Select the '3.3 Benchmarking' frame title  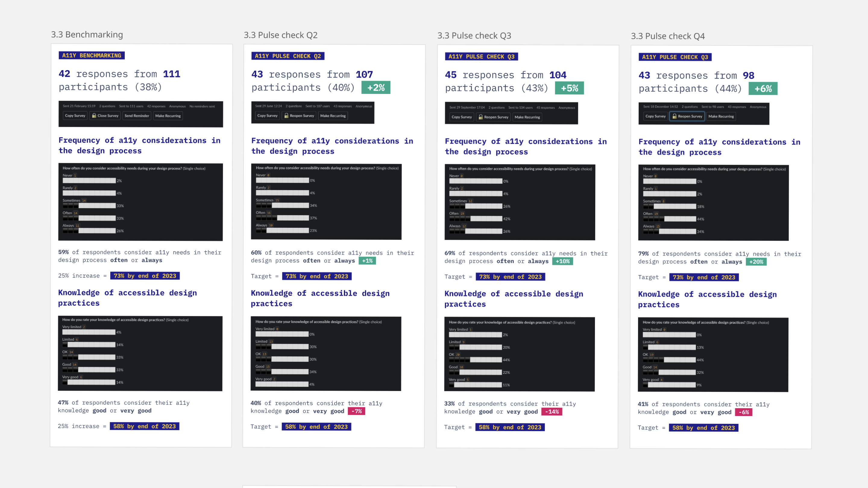87,35
